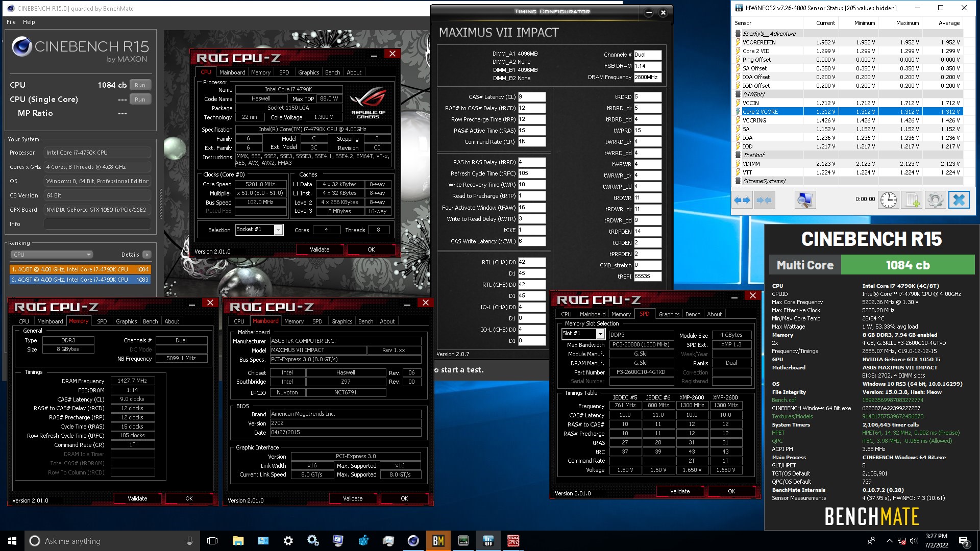Select ranking entry scoring 1083
The width and height of the screenshot is (980, 551).
(x=80, y=280)
